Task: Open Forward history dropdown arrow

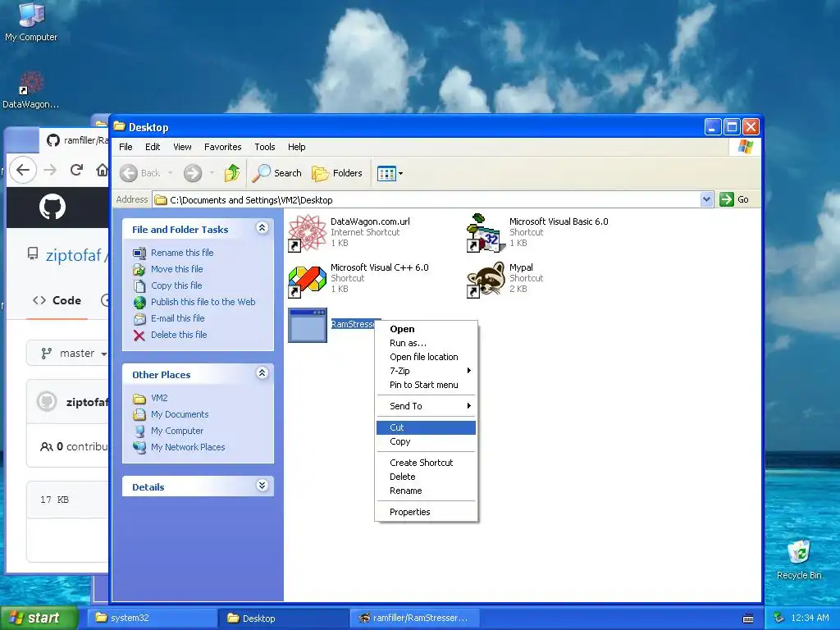Action: [x=212, y=173]
